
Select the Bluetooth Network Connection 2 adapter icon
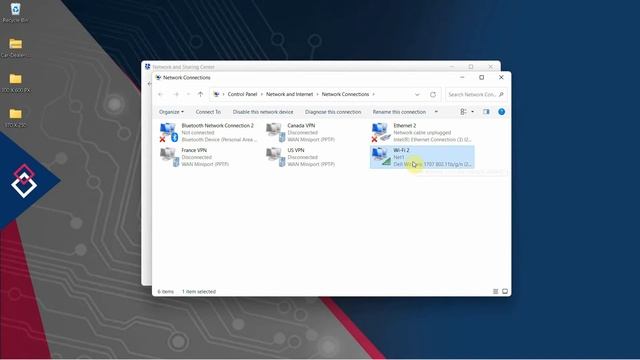[x=169, y=132]
